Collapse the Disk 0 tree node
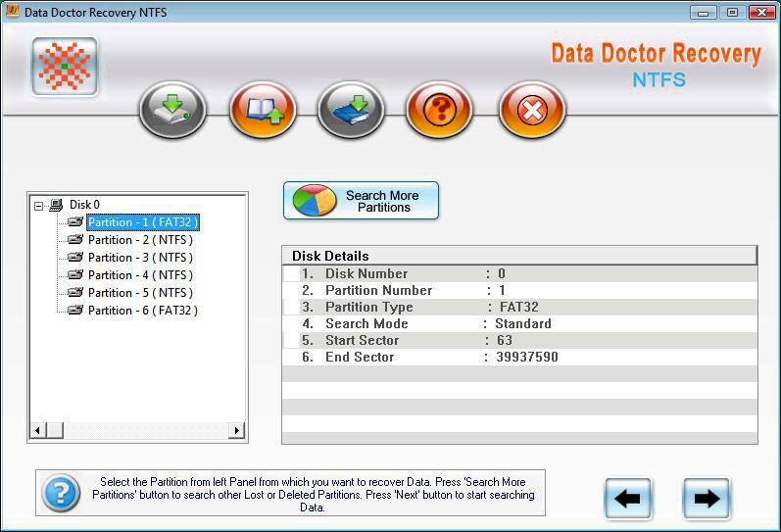The image size is (781, 532). click(x=39, y=205)
